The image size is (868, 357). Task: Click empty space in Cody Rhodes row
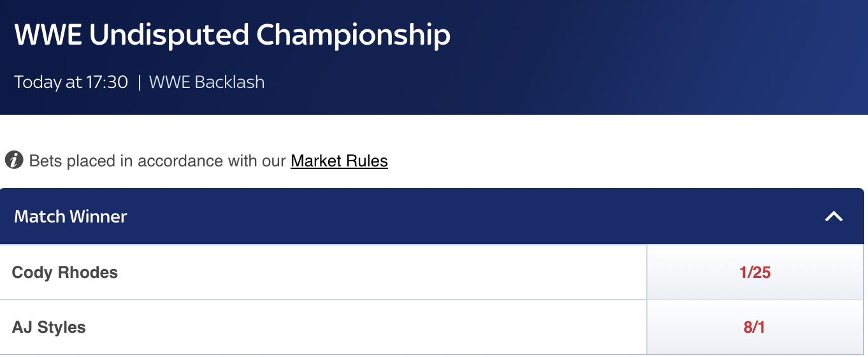point(382,273)
